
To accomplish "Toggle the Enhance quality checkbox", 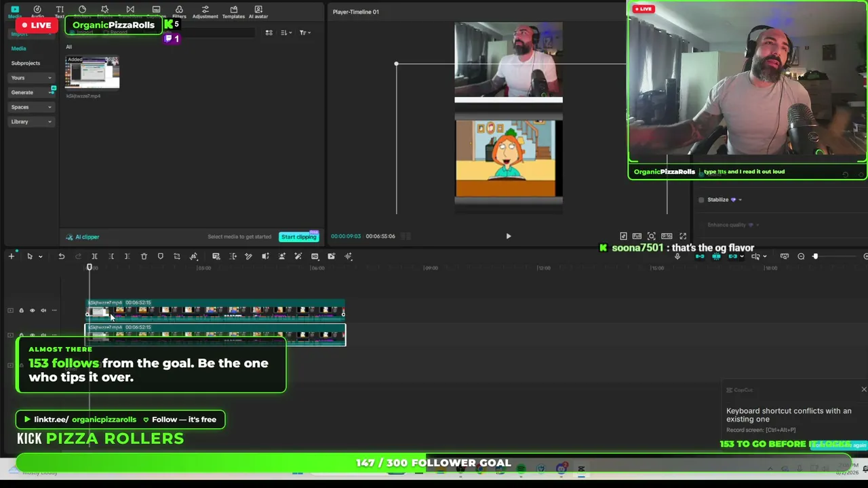I will coord(701,225).
